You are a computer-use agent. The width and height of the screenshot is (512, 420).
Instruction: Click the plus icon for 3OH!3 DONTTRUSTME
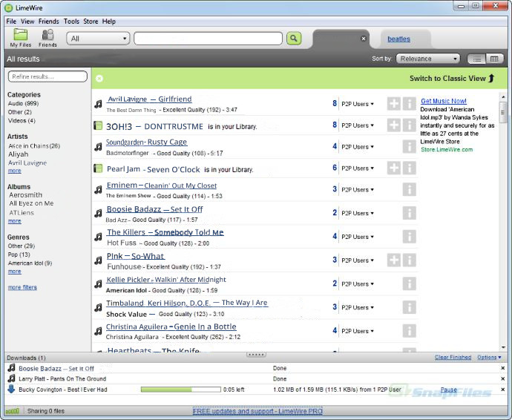pos(394,125)
